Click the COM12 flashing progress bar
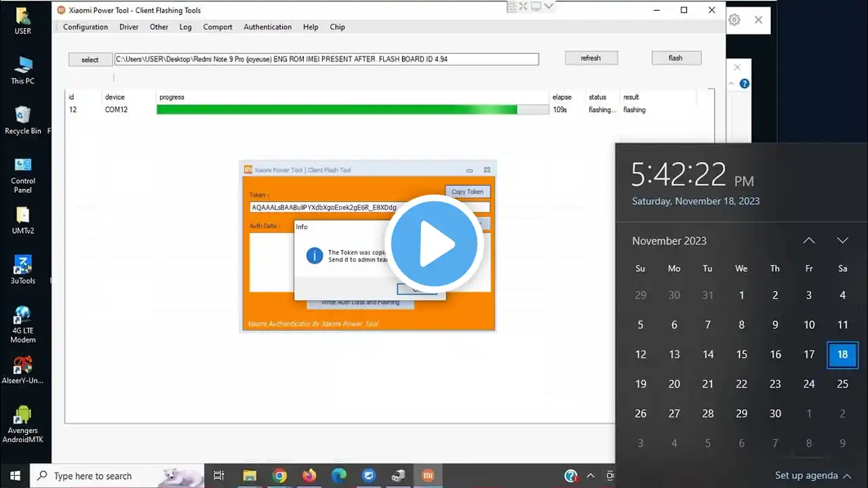 (x=353, y=110)
